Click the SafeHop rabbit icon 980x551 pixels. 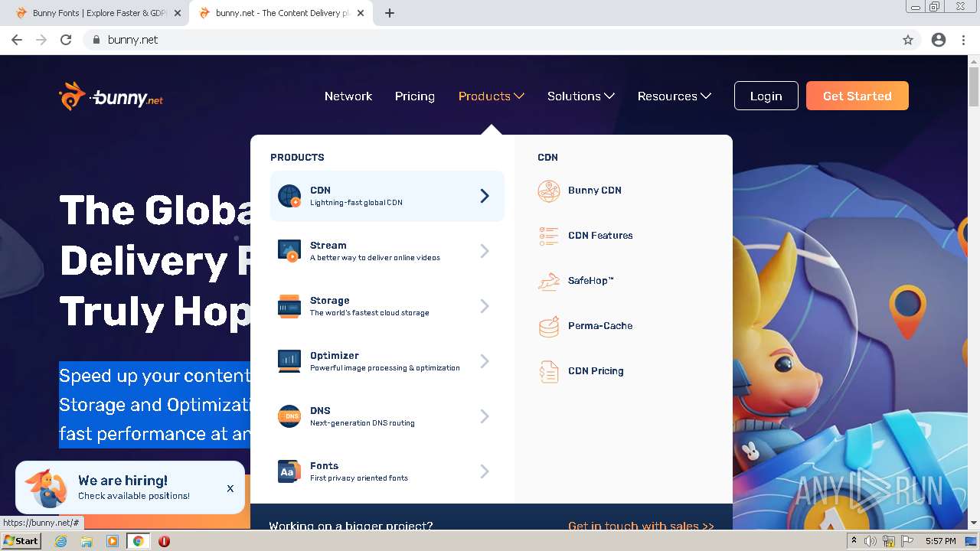point(549,281)
